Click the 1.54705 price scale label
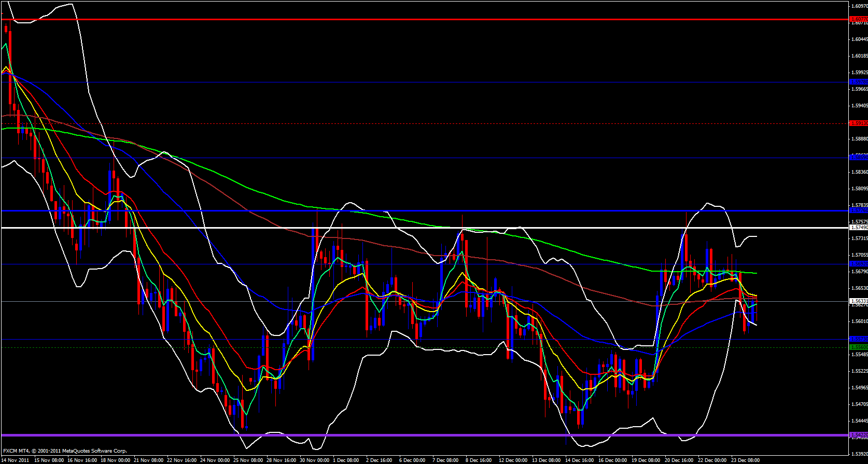 859,404
